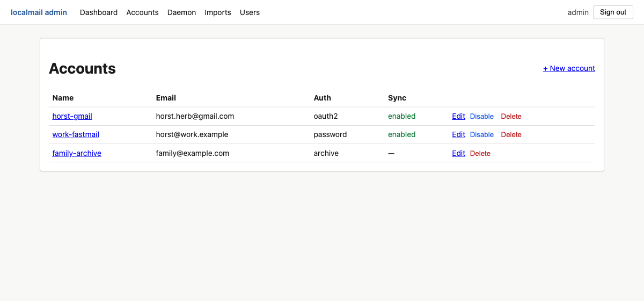Go to the Users page

[250, 12]
